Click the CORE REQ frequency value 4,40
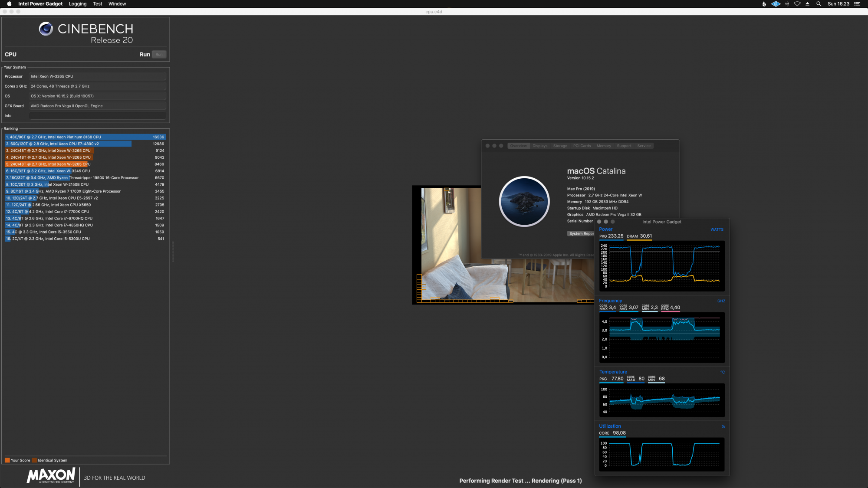The height and width of the screenshot is (488, 868). pos(675,308)
